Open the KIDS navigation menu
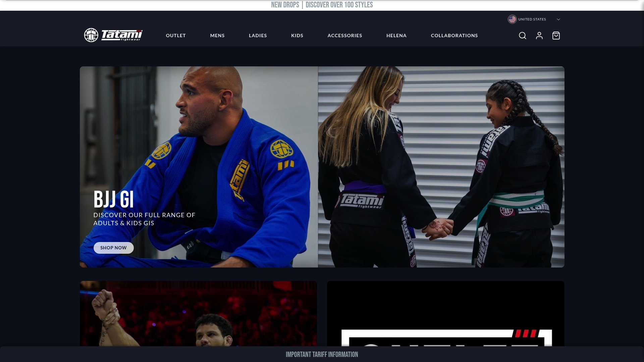 click(297, 36)
